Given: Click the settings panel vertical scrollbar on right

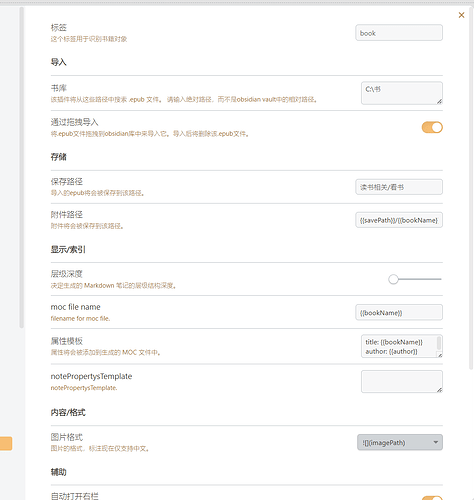Looking at the screenshot, I should 471,187.
